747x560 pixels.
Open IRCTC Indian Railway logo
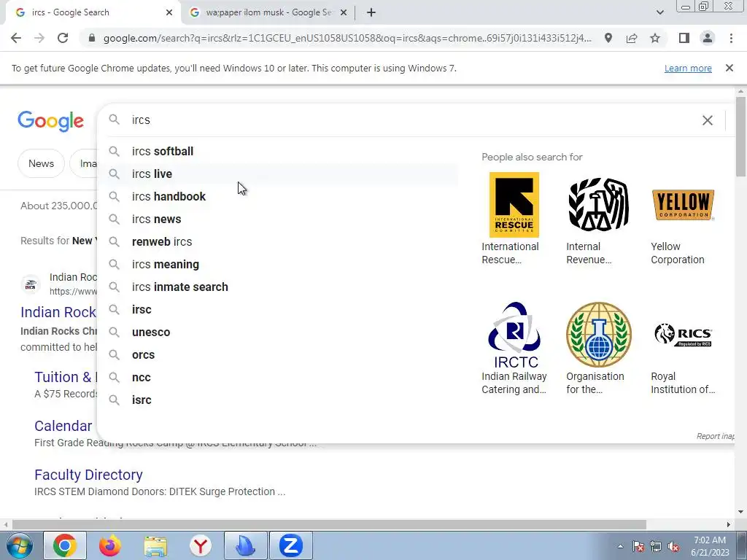click(514, 335)
